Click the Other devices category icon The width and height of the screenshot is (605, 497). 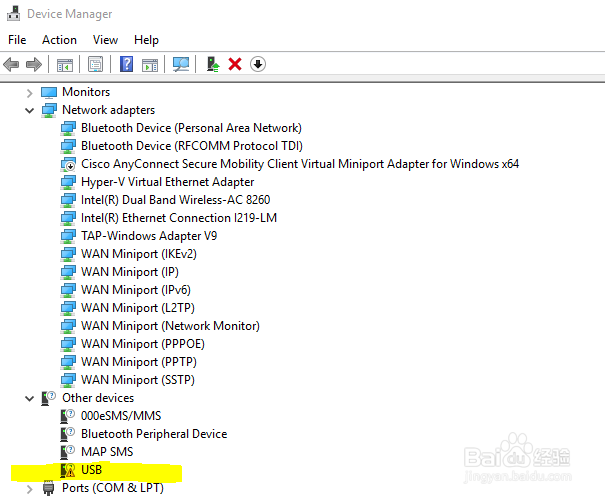pyautogui.click(x=49, y=398)
